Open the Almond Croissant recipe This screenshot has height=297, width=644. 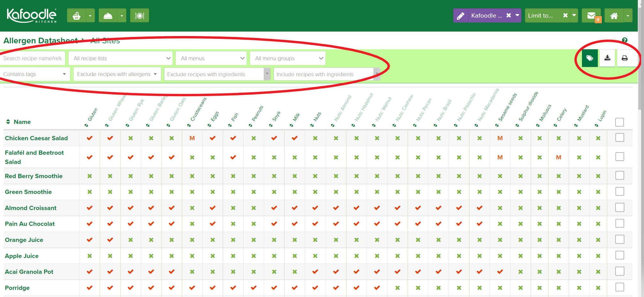31,208
